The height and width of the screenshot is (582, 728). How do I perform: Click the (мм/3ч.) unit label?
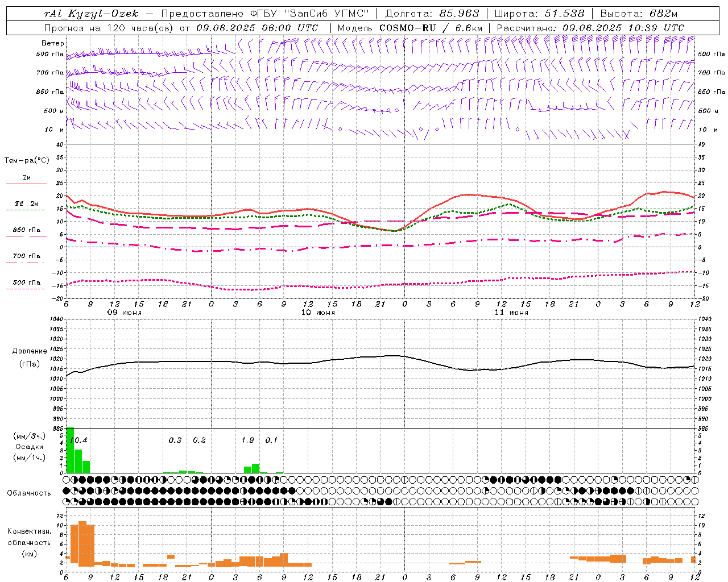[x=29, y=436]
